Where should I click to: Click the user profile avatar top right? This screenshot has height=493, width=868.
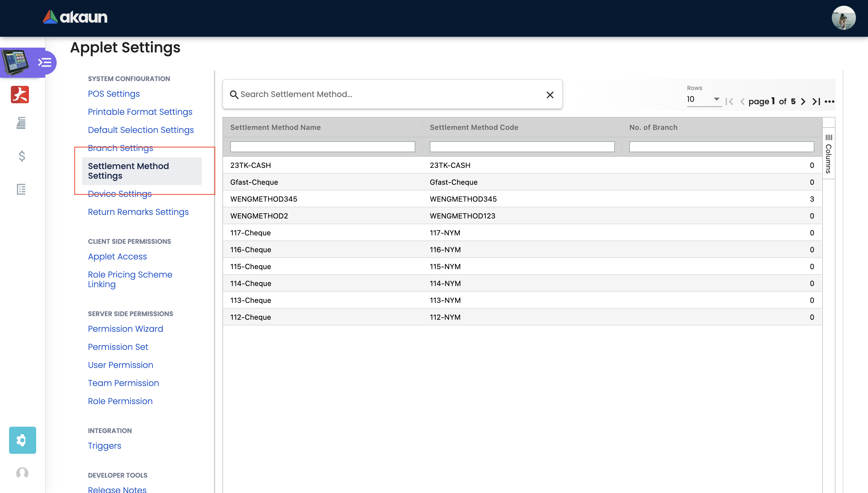coord(843,17)
